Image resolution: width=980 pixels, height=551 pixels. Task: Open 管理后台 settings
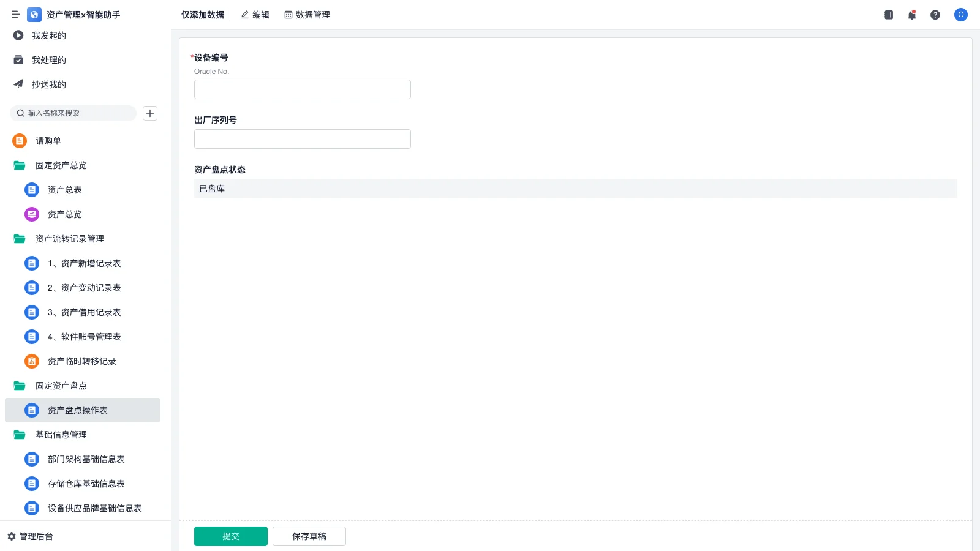click(x=31, y=536)
